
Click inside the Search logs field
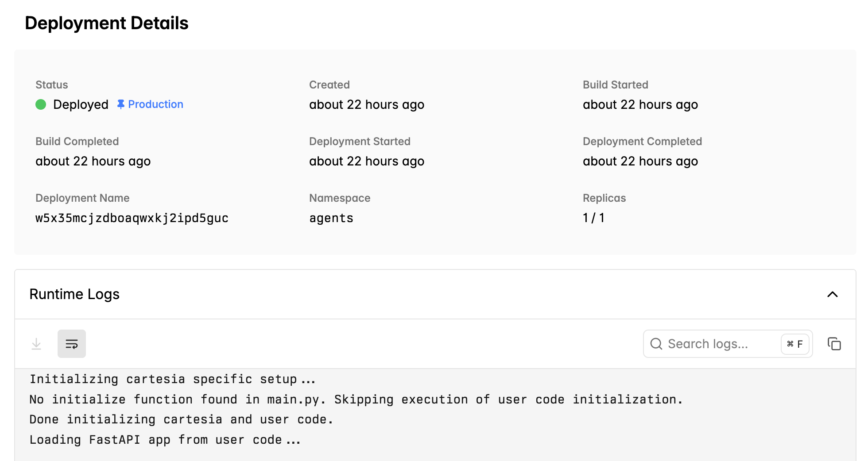(717, 344)
